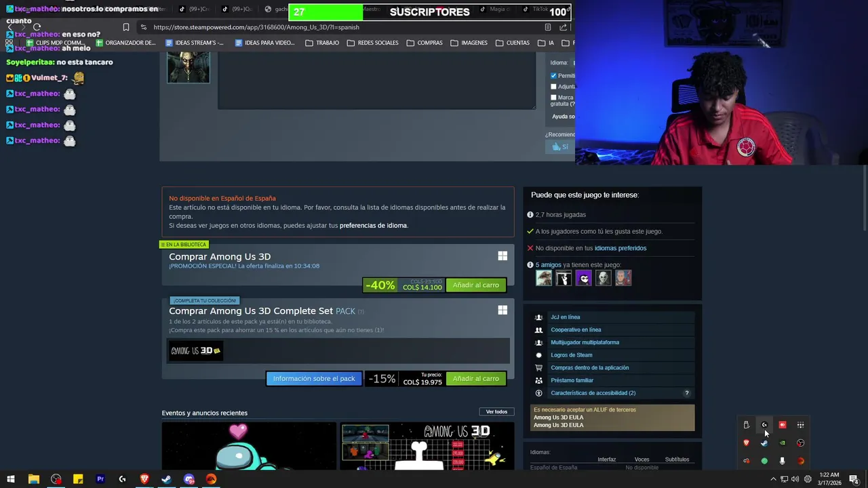Open the fourth friend avatar
This screenshot has width=868, height=488.
(x=603, y=278)
